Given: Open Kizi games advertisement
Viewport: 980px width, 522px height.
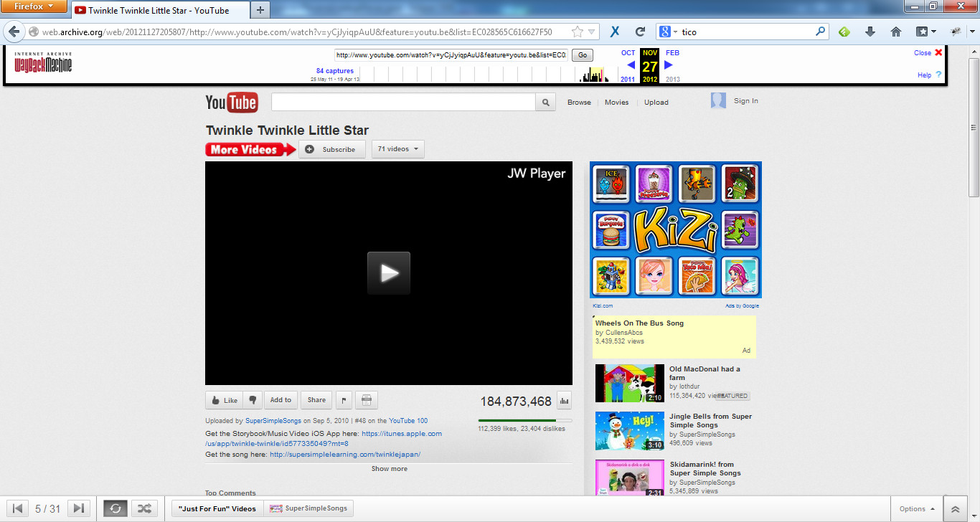Looking at the screenshot, I should 676,229.
